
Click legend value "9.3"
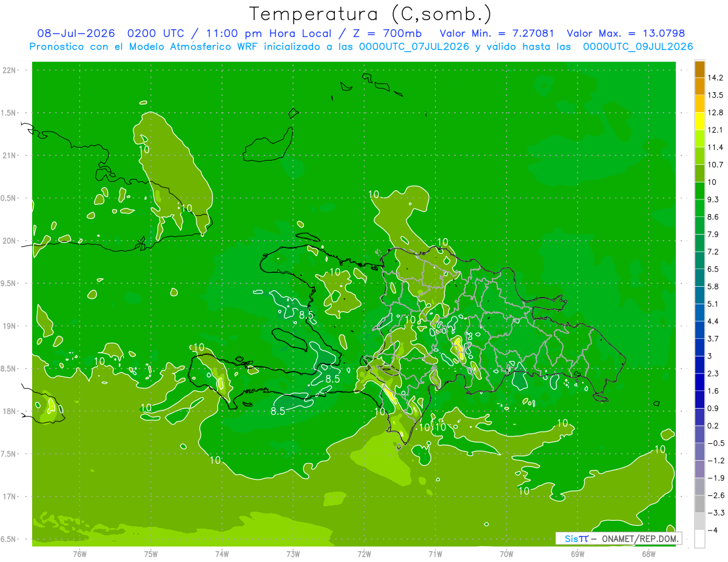[x=713, y=199]
